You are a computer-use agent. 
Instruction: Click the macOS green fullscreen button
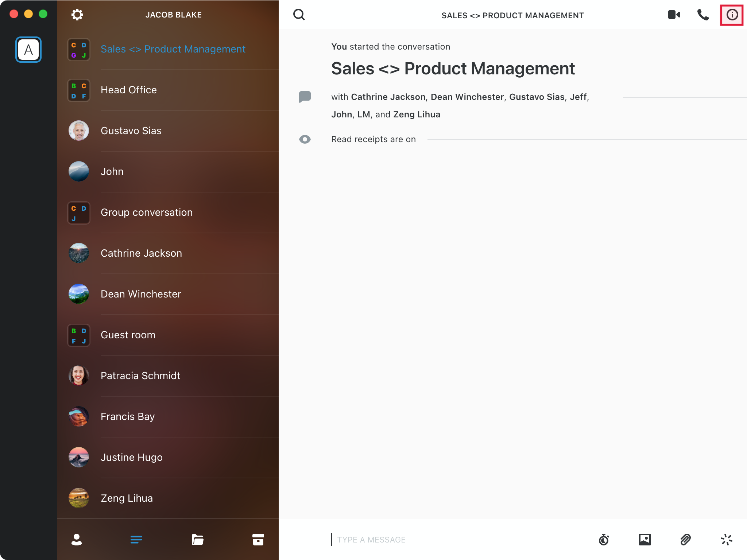(43, 14)
